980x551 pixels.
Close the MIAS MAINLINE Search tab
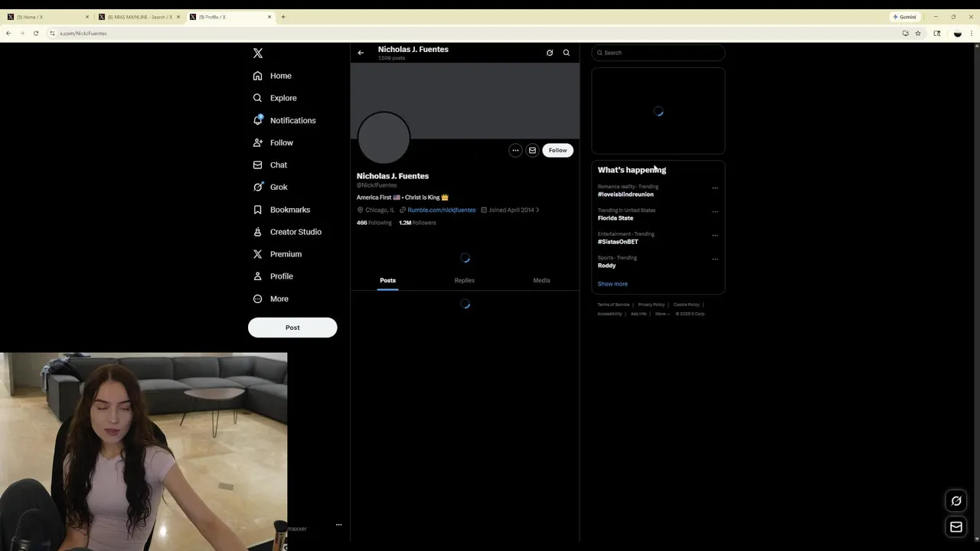point(178,17)
